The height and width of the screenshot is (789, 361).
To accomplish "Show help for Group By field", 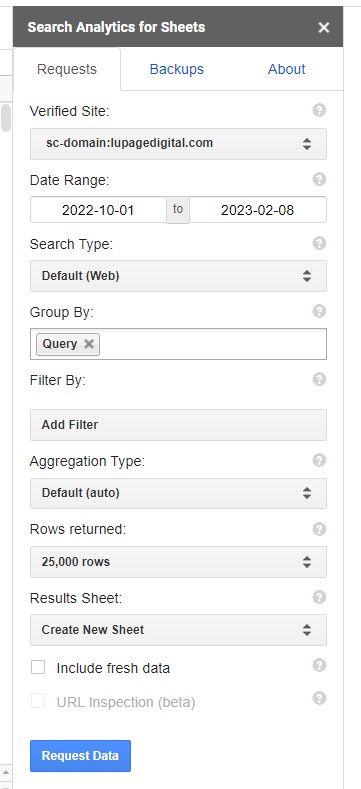I will click(x=319, y=311).
